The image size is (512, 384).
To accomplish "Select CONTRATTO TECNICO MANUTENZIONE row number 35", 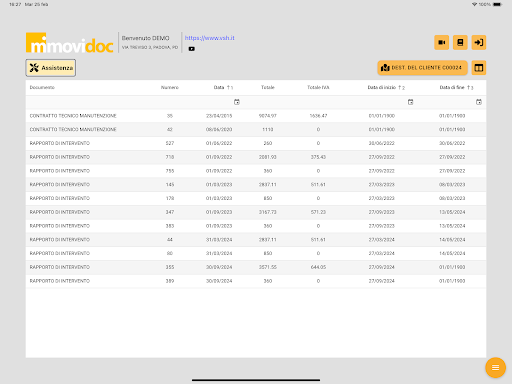I will point(256,116).
